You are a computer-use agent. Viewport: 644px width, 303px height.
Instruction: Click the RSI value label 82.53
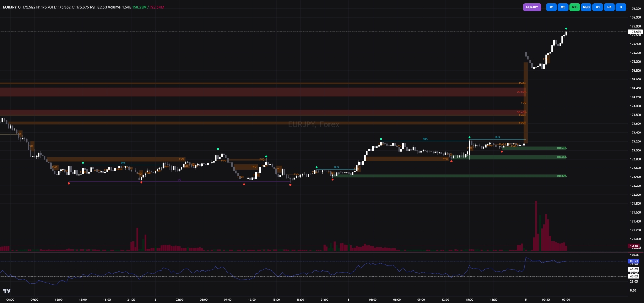(x=634, y=261)
